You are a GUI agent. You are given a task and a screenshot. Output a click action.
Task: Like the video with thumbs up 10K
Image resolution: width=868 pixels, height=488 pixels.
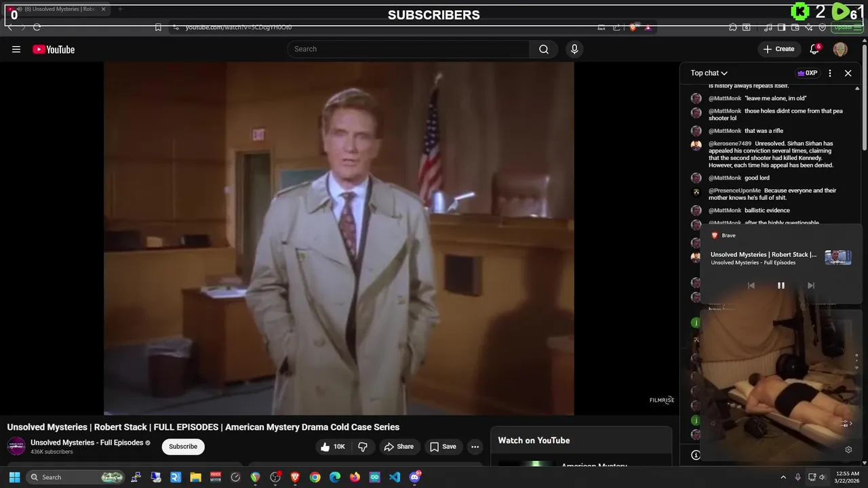pyautogui.click(x=333, y=447)
